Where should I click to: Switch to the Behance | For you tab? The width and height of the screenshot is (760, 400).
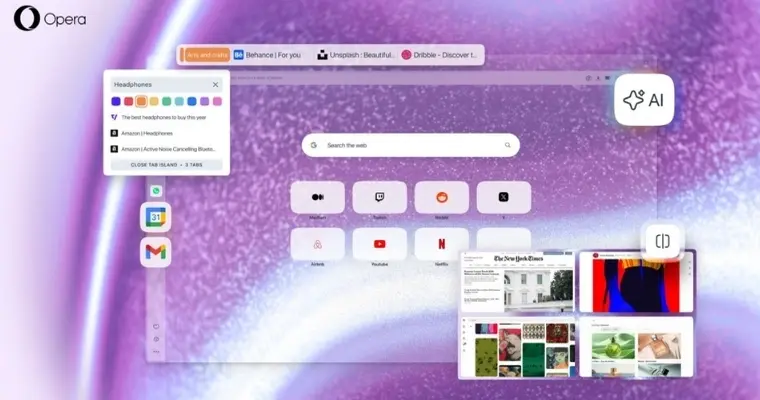pyautogui.click(x=267, y=55)
